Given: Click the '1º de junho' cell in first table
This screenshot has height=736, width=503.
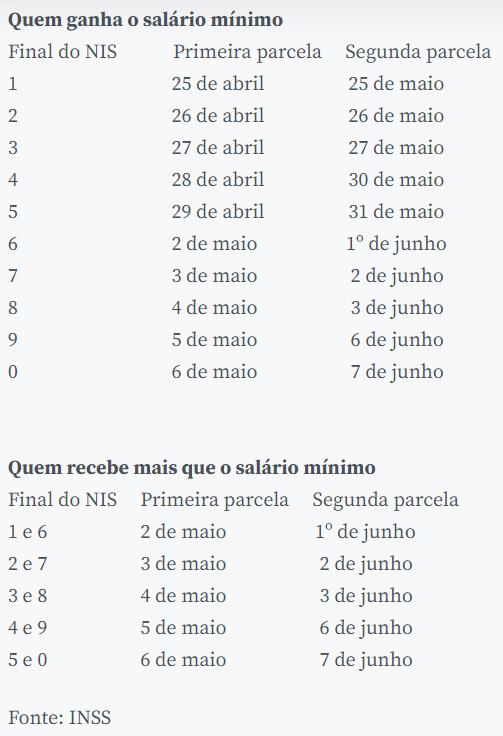Looking at the screenshot, I should (396, 244).
